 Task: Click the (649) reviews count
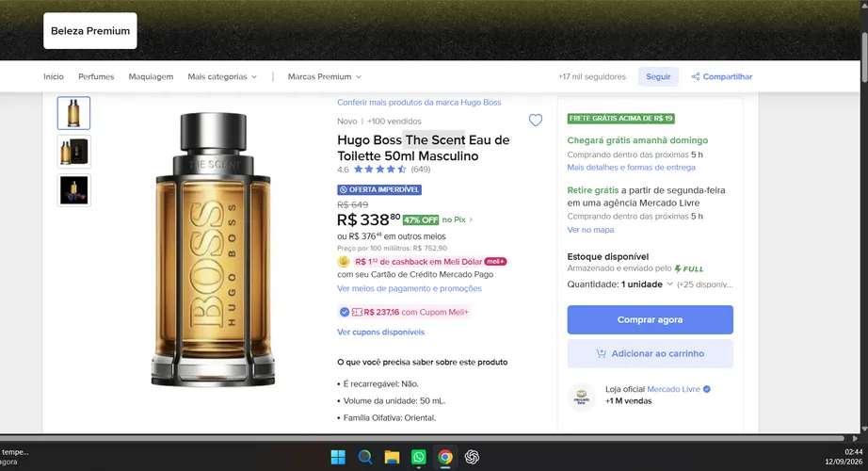(421, 170)
